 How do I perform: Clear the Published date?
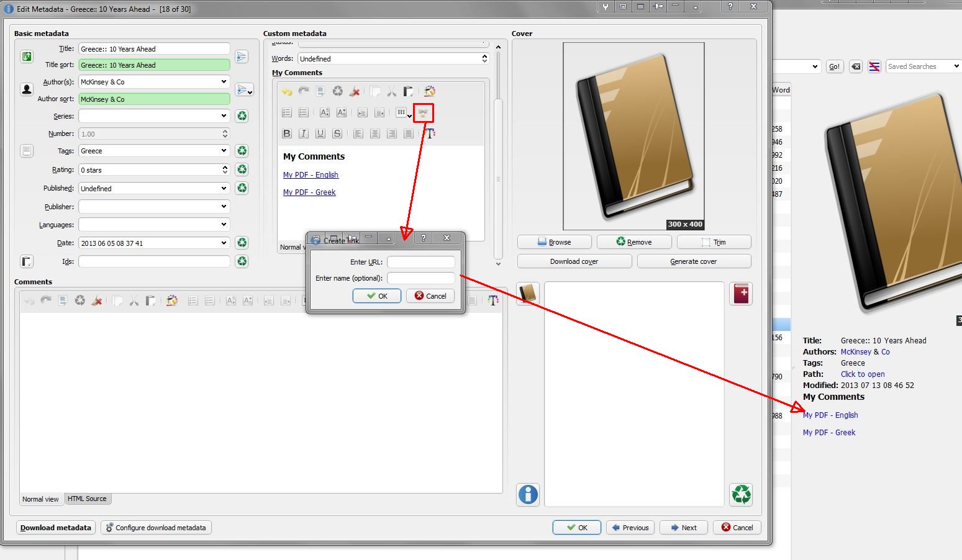point(242,188)
